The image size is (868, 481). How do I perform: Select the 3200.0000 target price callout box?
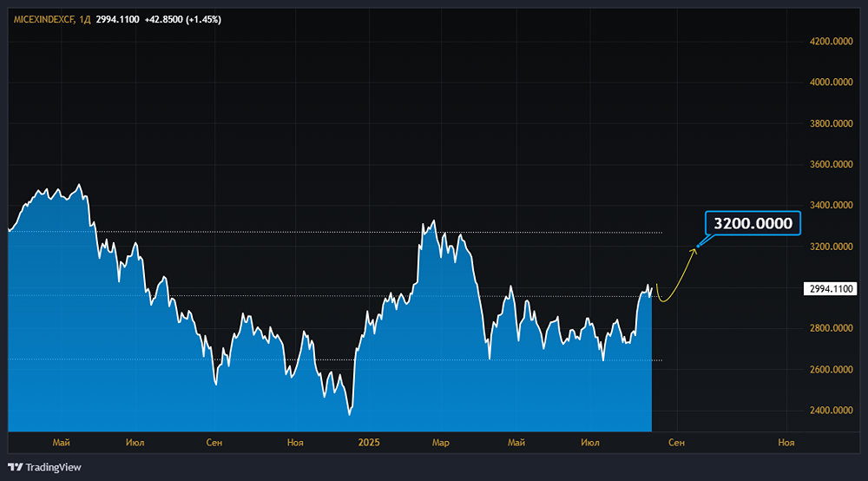[753, 223]
